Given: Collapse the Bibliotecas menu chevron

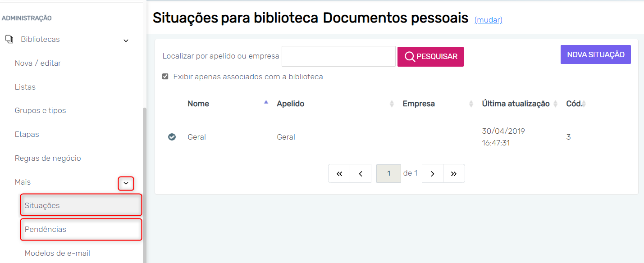Looking at the screenshot, I should [x=126, y=41].
